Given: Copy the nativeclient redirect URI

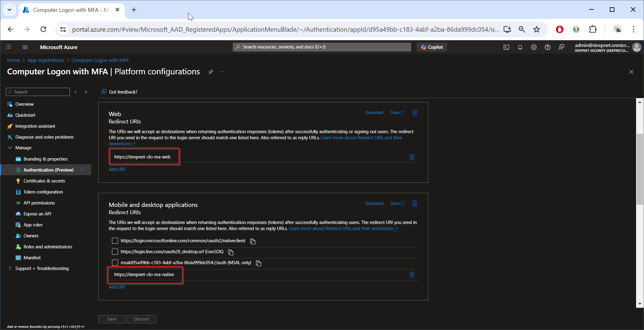Looking at the screenshot, I should click(253, 241).
